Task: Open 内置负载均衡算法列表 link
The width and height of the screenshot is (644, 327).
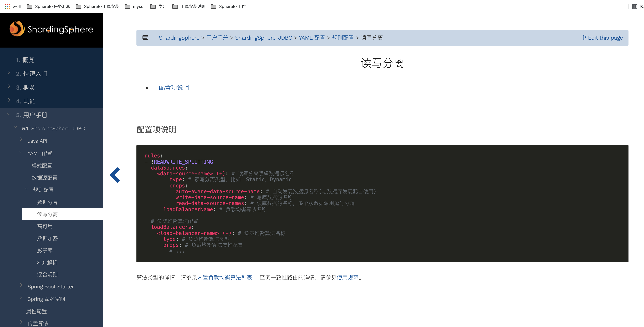Action: coord(224,277)
